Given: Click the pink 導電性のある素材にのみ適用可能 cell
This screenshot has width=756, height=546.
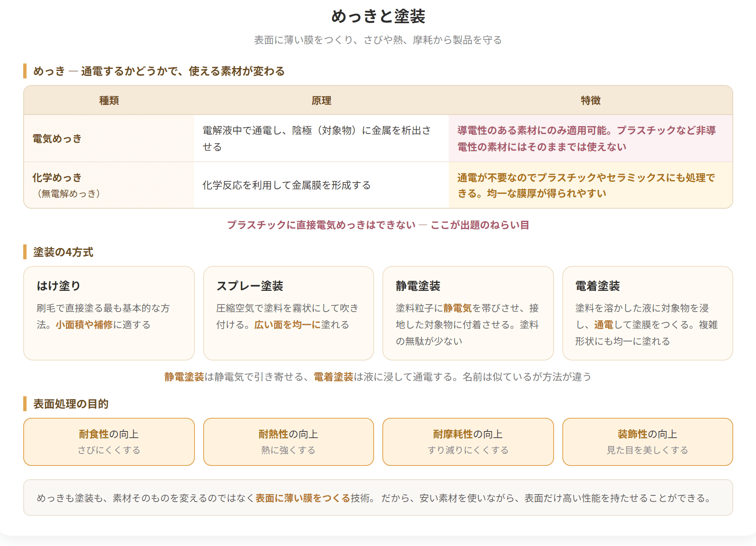Looking at the screenshot, I should pos(591,139).
